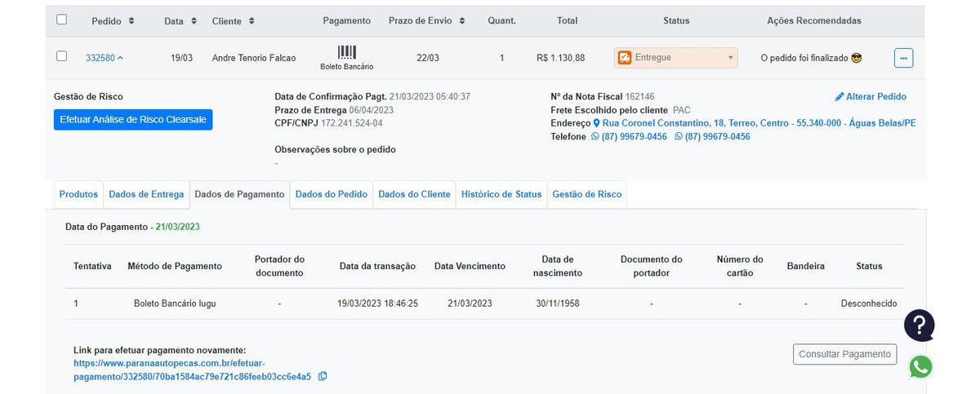This screenshot has height=394, width=980.
Task: Open the three-dots order actions menu
Action: pos(903,58)
